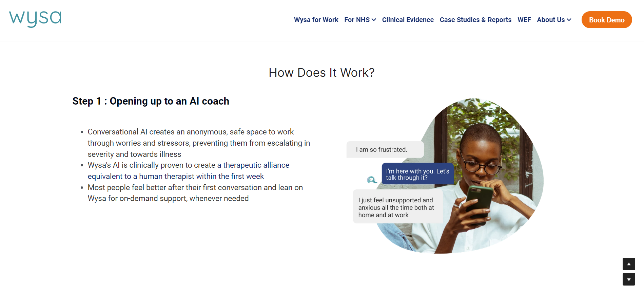Go to Case Studies & Reports
Viewport: 644px width, 293px height.
(x=475, y=20)
